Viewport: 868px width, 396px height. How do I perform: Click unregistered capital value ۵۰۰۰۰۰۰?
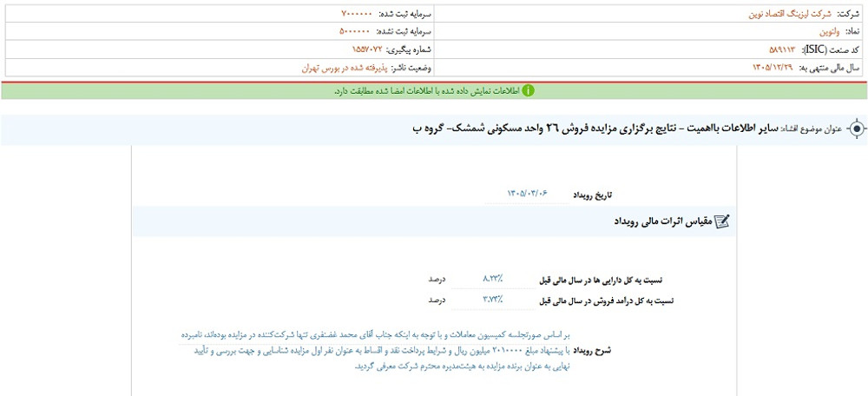click(x=356, y=31)
